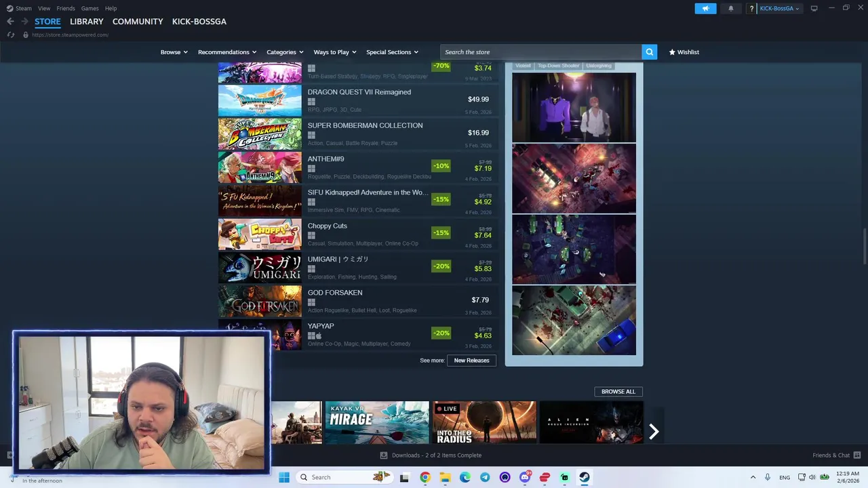The image size is (868, 488).
Task: Expand the Special Sections dropdown
Action: tap(392, 52)
